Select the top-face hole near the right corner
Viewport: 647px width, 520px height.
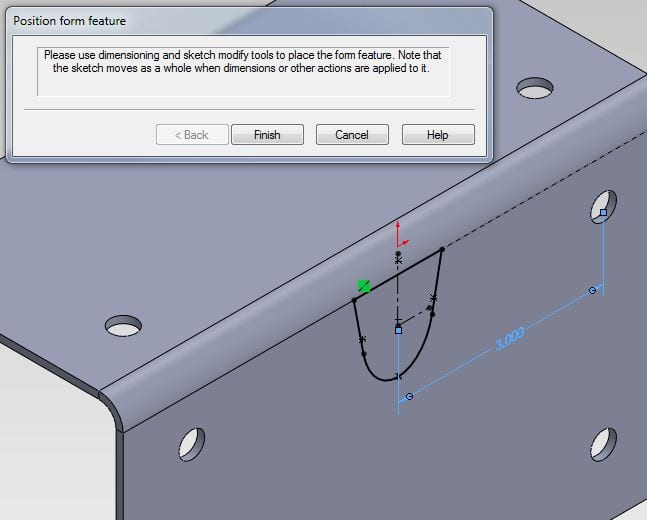coord(535,88)
